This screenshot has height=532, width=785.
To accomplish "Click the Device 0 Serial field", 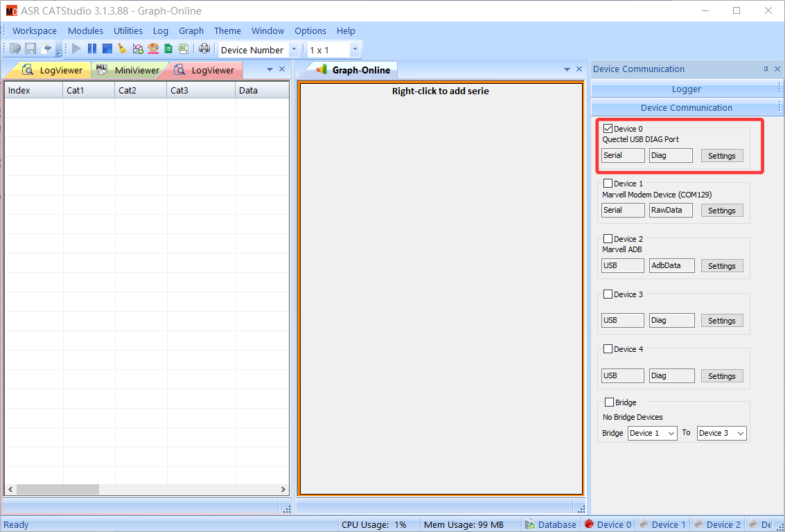I will [623, 155].
